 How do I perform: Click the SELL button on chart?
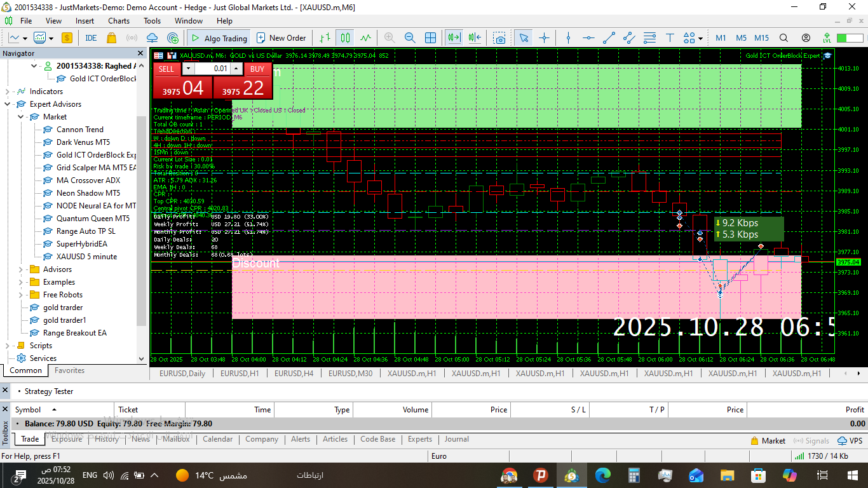click(166, 69)
